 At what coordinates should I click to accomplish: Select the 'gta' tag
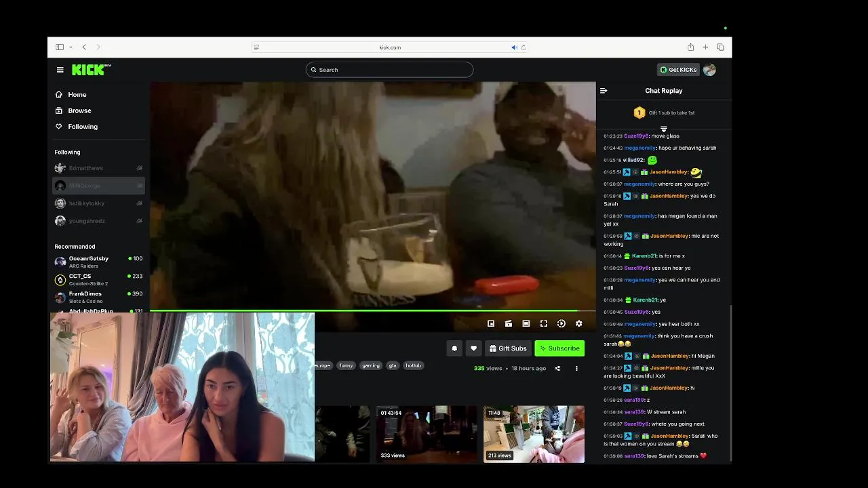pyautogui.click(x=393, y=365)
